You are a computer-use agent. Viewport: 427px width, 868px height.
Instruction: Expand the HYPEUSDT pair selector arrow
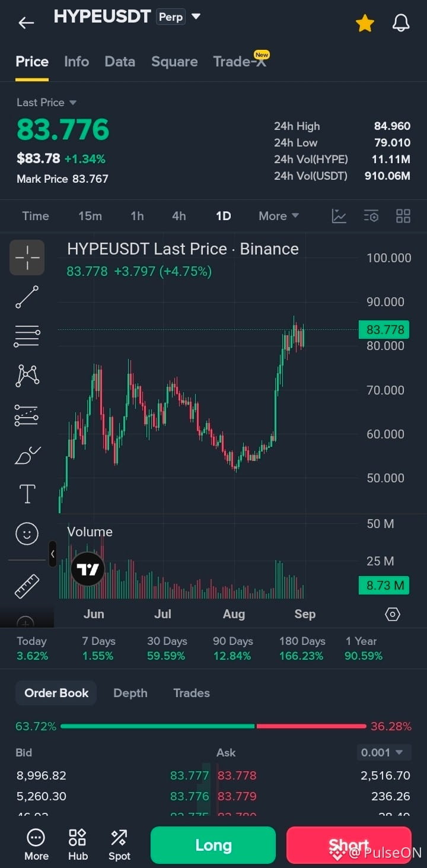point(196,17)
